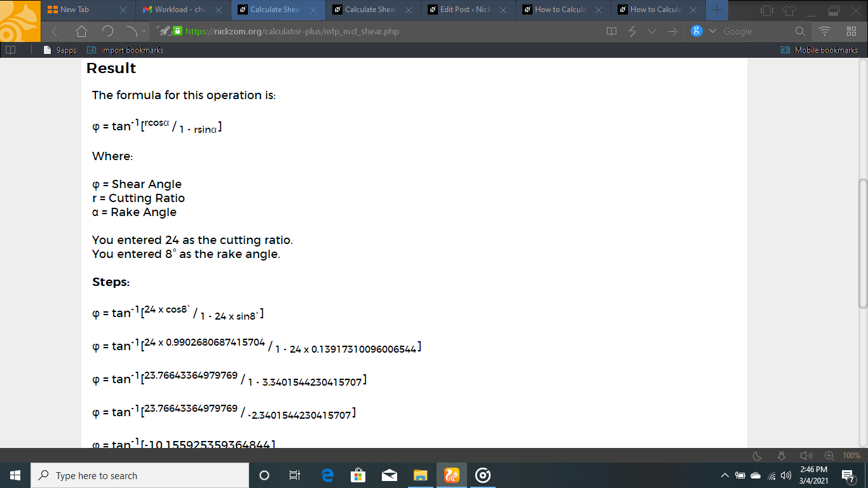Click 'r = Cutting Ratio' text

click(x=139, y=198)
